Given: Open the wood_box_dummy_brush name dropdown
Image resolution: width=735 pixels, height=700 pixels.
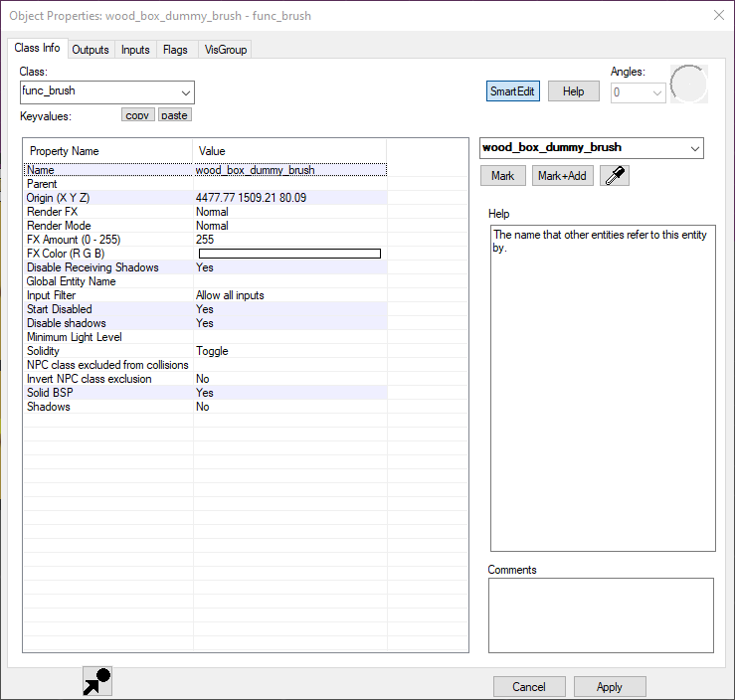Looking at the screenshot, I should [592, 148].
